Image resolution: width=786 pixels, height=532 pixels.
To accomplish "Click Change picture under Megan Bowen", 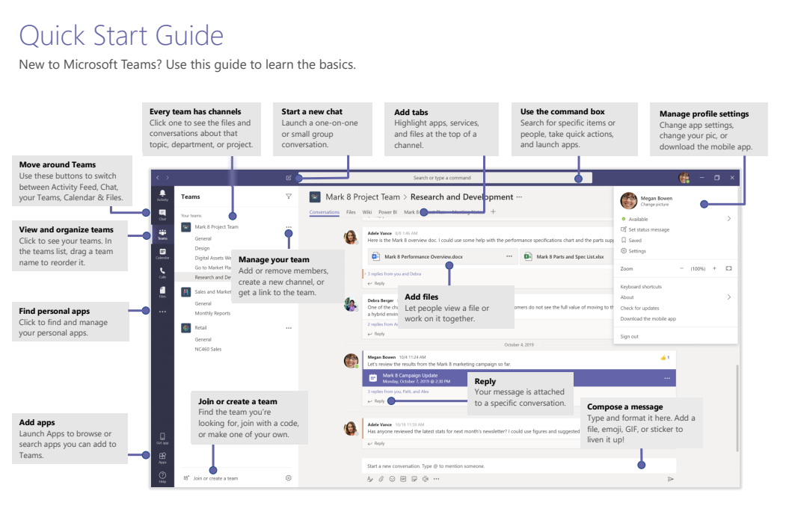I will 654,205.
